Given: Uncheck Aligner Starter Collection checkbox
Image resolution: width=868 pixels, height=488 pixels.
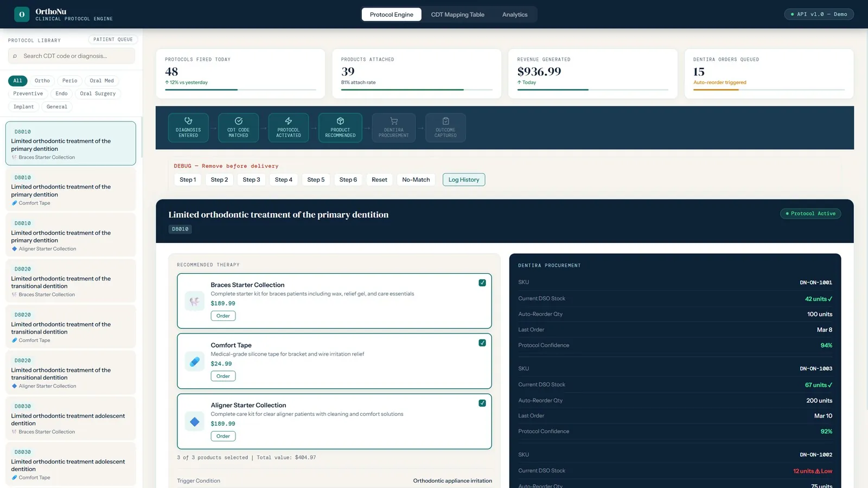Looking at the screenshot, I should pyautogui.click(x=482, y=403).
